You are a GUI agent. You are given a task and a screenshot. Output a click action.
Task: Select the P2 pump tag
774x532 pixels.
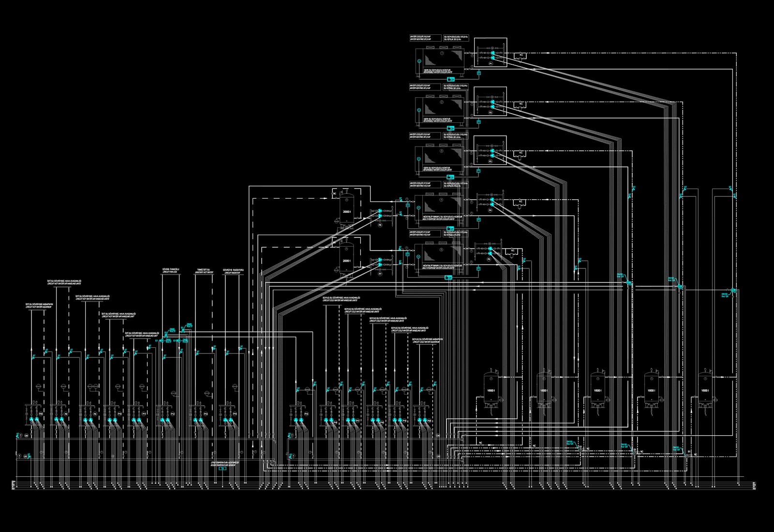click(491, 112)
